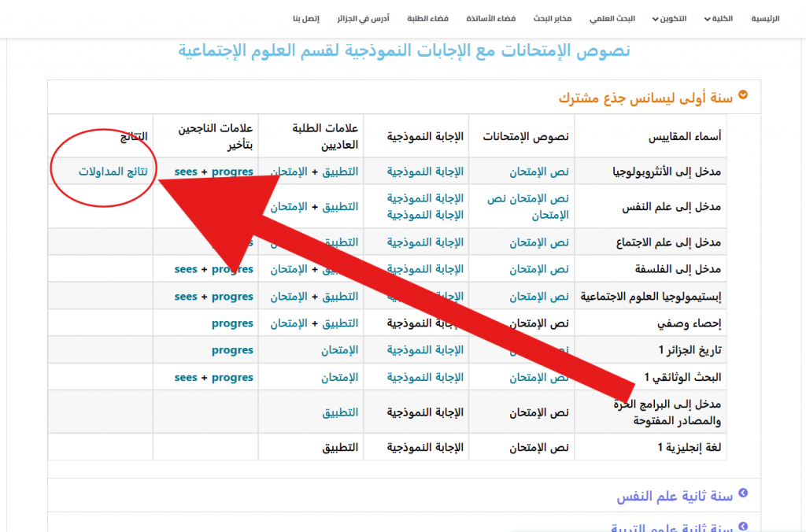Open التطبيق link for مدخل إلى البرامج الحرة
Screen dimensions: 806x532
click(x=340, y=412)
